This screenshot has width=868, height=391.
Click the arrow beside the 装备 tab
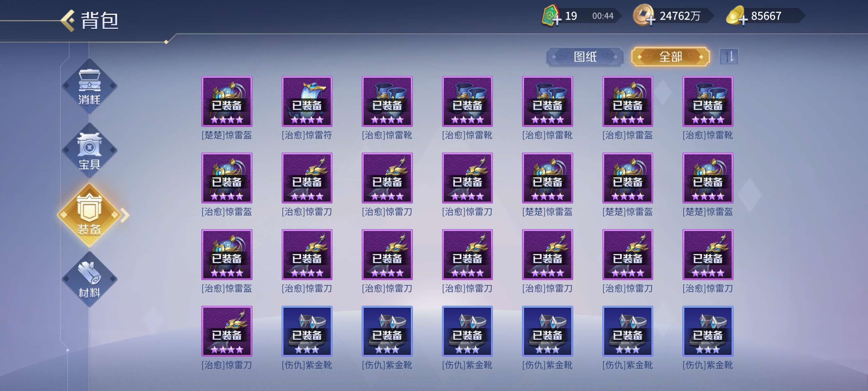pyautogui.click(x=125, y=215)
